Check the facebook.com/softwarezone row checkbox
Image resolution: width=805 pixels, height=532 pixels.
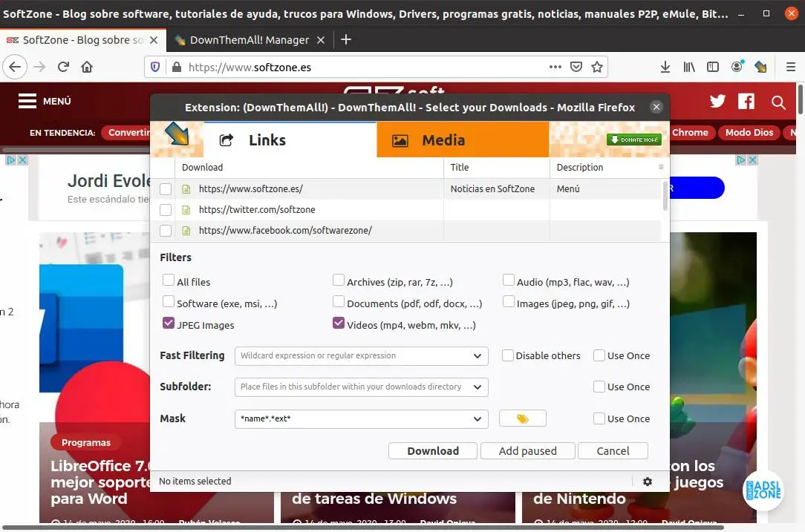166,231
